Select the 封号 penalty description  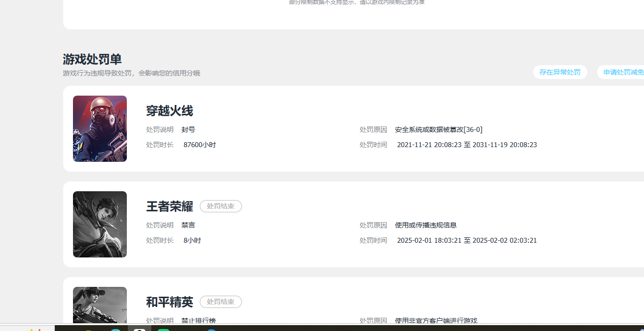[188, 129]
